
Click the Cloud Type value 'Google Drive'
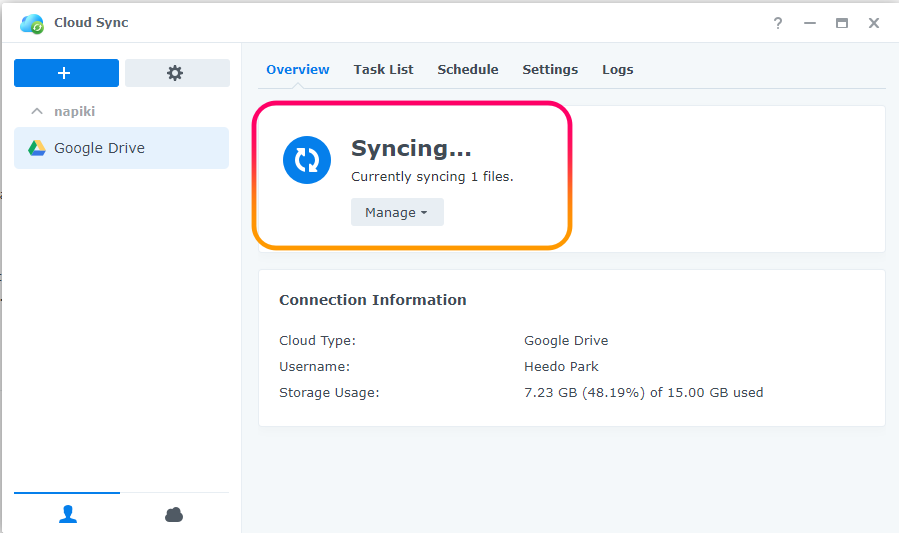566,340
